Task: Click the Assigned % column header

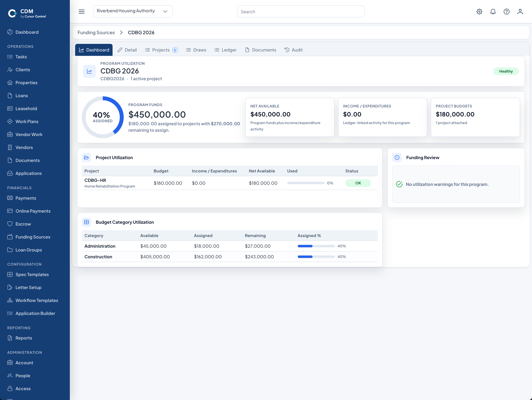Action: [x=309, y=236]
